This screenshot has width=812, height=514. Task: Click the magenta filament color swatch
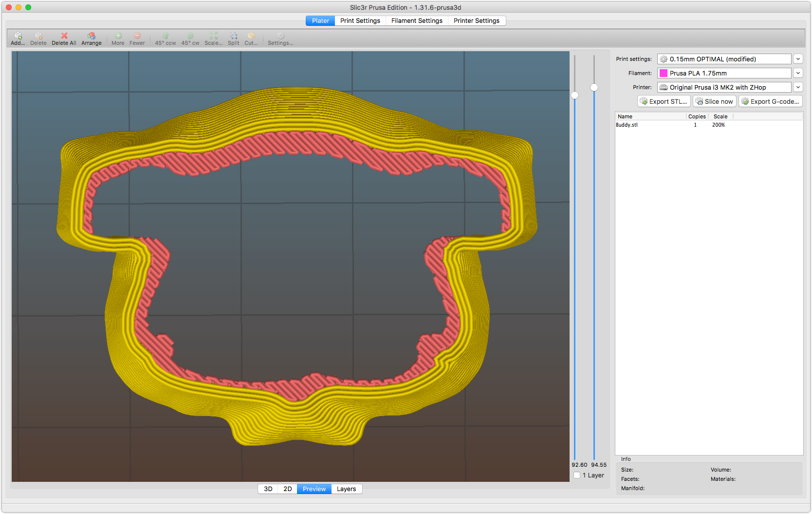664,73
